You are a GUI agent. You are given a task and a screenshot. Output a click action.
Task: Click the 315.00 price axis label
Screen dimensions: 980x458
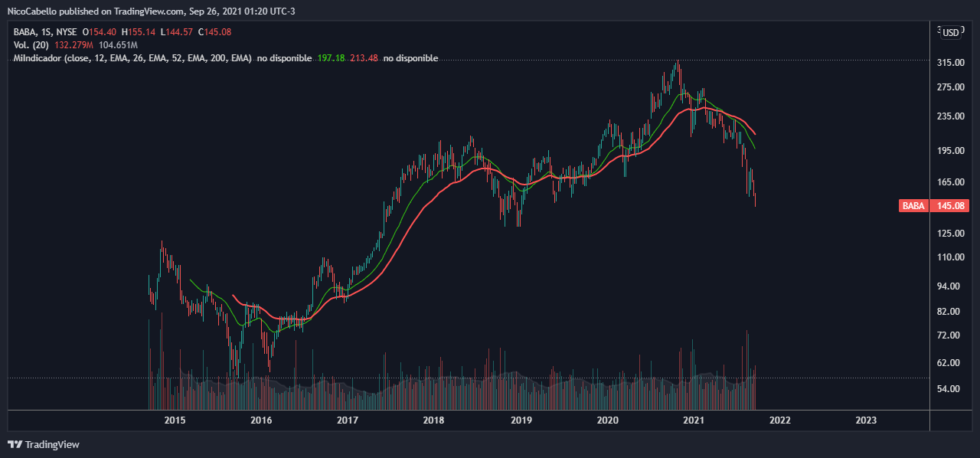950,63
